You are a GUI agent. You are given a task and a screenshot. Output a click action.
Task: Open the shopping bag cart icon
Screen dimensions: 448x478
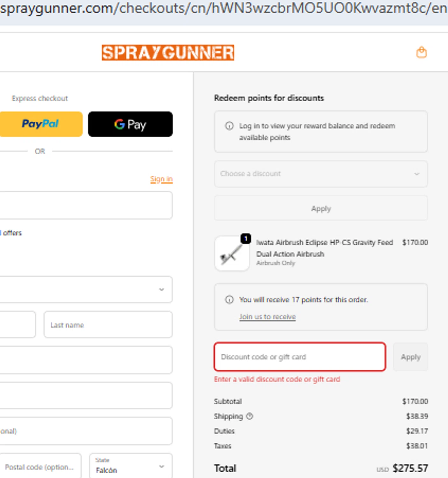[x=421, y=52]
